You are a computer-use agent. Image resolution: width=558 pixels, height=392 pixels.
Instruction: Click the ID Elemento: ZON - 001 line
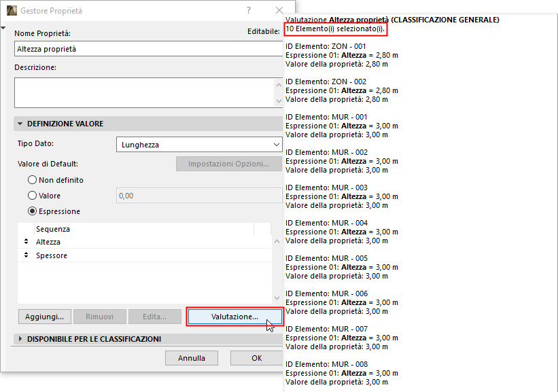[x=326, y=46]
